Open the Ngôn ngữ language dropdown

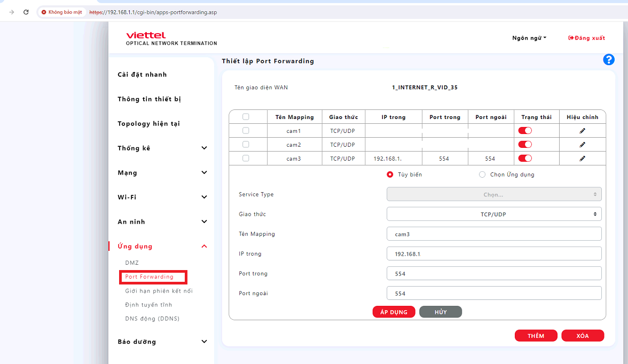529,38
